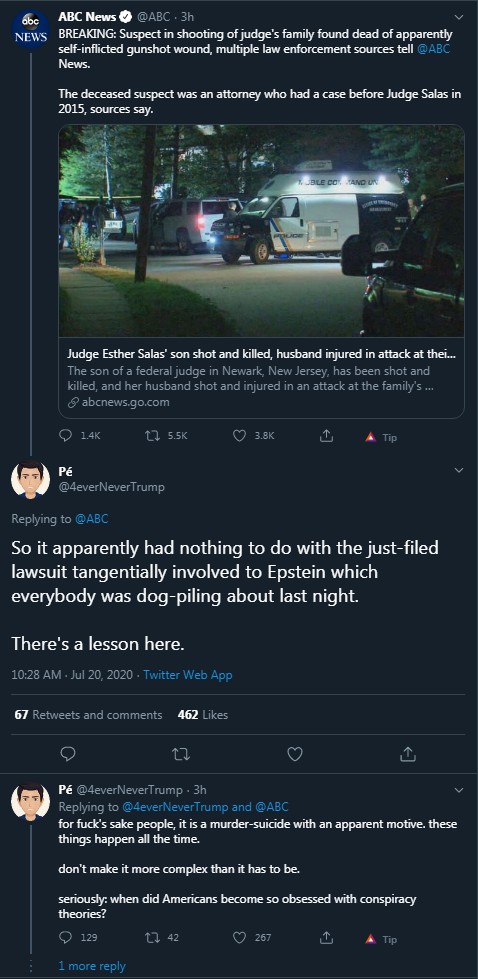Show the 1 more reply link
This screenshot has width=478, height=979.
(x=92, y=966)
